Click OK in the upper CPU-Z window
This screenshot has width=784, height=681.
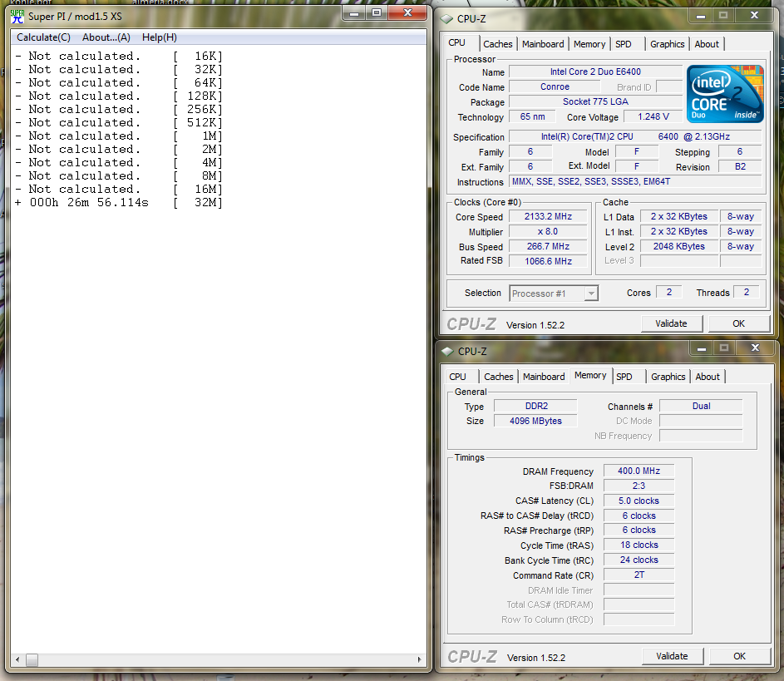(738, 323)
